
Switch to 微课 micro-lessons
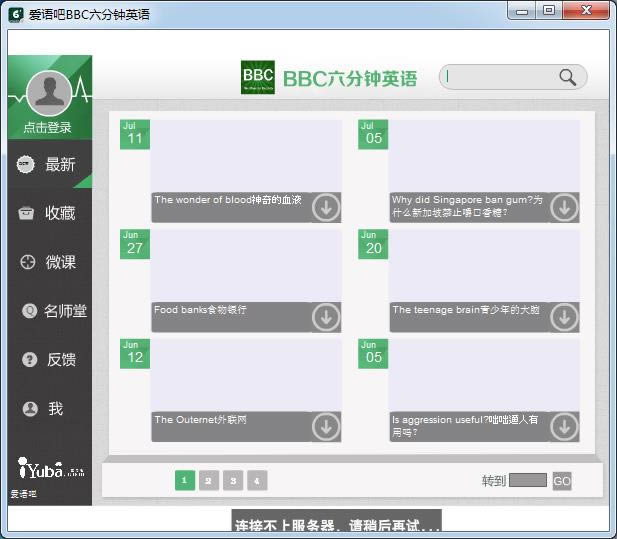click(49, 262)
